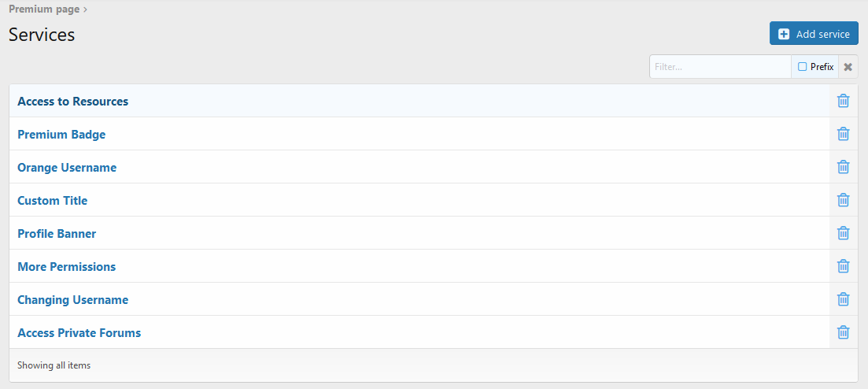Enable the Prefix filter checkbox
The width and height of the screenshot is (868, 389).
tap(803, 67)
